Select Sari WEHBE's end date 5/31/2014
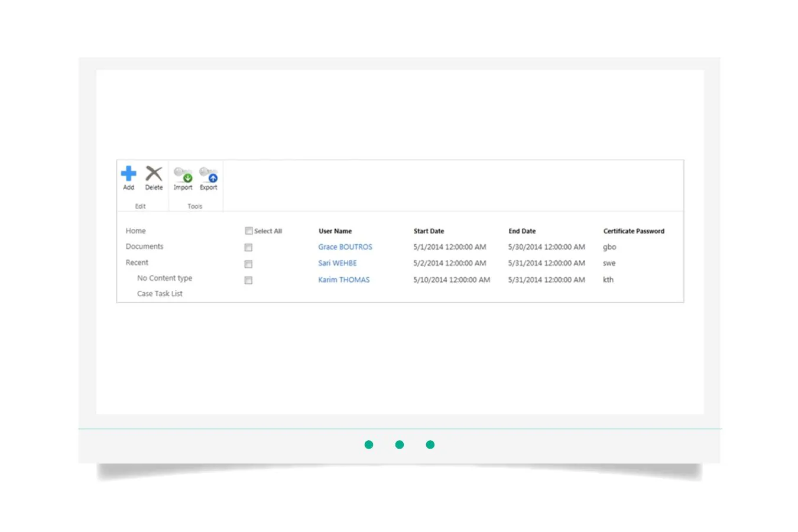The width and height of the screenshot is (798, 532). pyautogui.click(x=547, y=263)
